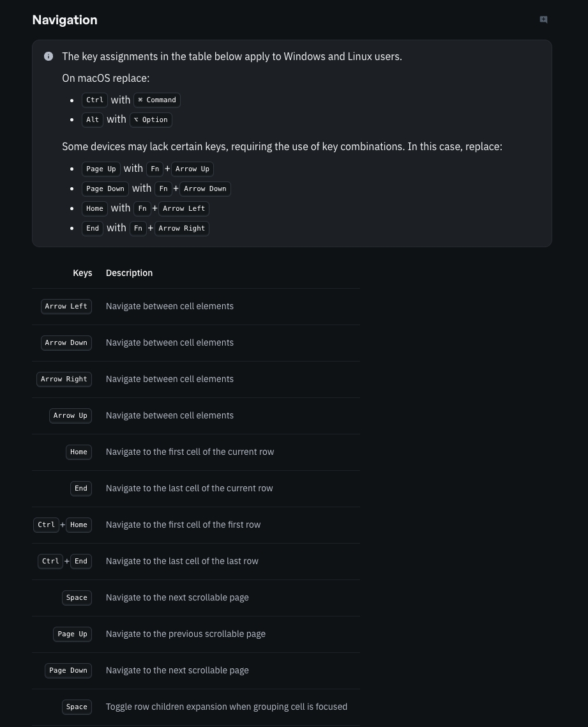The width and height of the screenshot is (588, 727).
Task: Select the Keys column header
Action: (82, 273)
